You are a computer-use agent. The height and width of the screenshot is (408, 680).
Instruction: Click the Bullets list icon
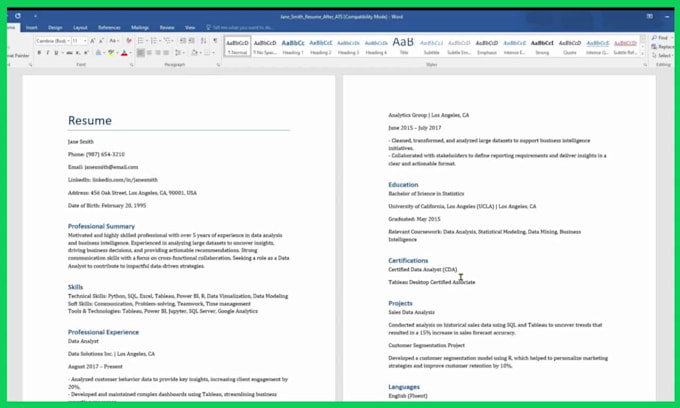click(x=141, y=41)
